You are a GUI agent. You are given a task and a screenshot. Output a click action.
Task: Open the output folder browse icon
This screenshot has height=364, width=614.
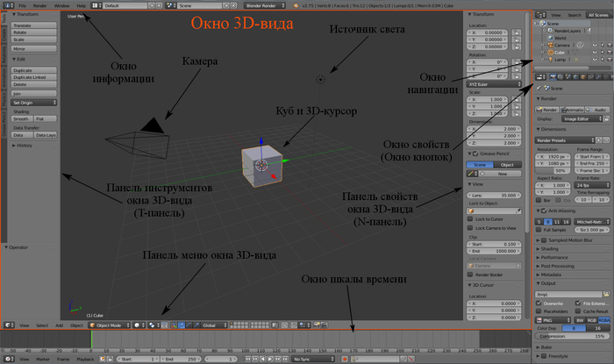606,294
